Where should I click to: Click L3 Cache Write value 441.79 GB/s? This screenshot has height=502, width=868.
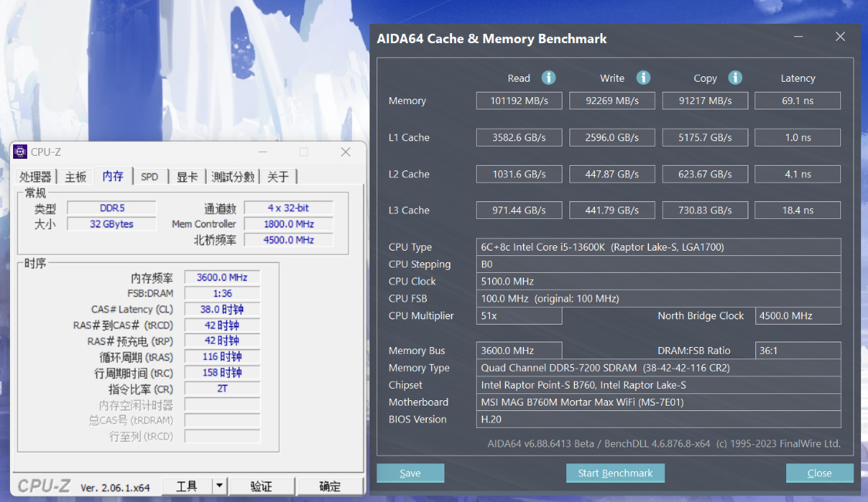[x=612, y=211]
